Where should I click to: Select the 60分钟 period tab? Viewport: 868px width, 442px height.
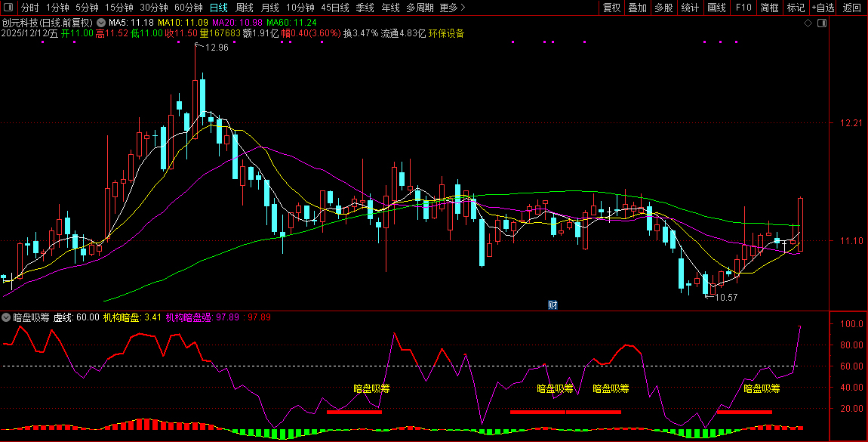[x=189, y=8]
